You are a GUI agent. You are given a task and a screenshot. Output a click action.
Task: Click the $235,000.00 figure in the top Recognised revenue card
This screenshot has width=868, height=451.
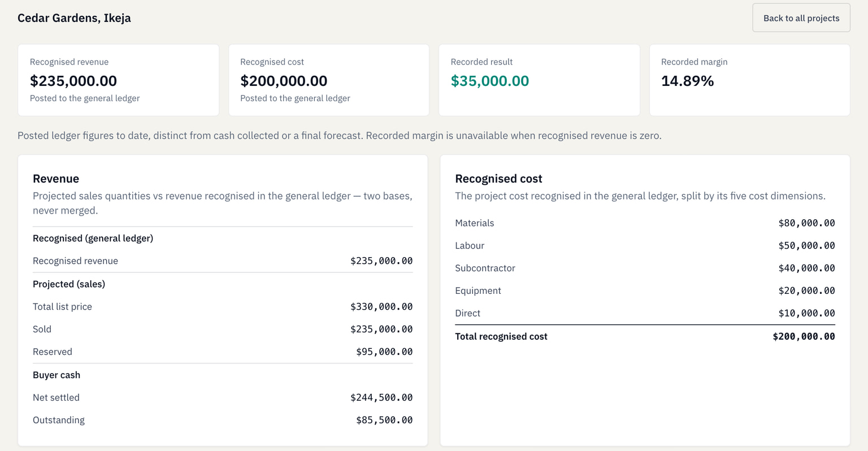click(73, 81)
